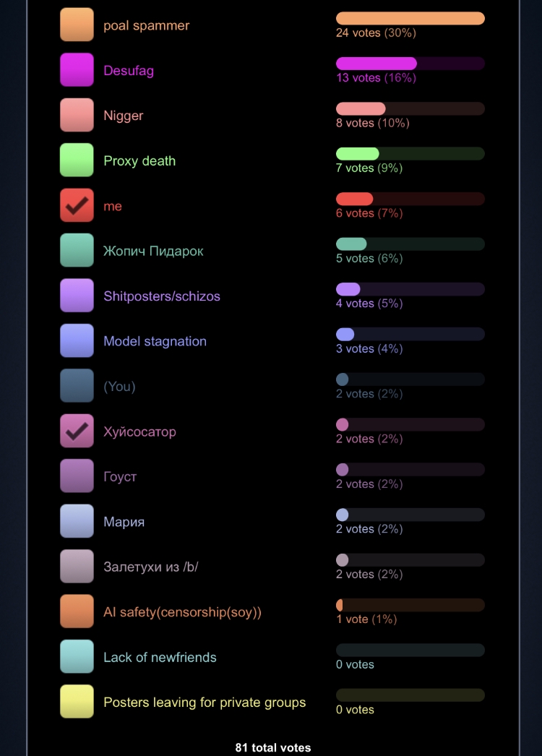Viewport: 542px width, 756px height.
Task: Select the "Model stagnation" checkbox
Action: pyautogui.click(x=77, y=340)
